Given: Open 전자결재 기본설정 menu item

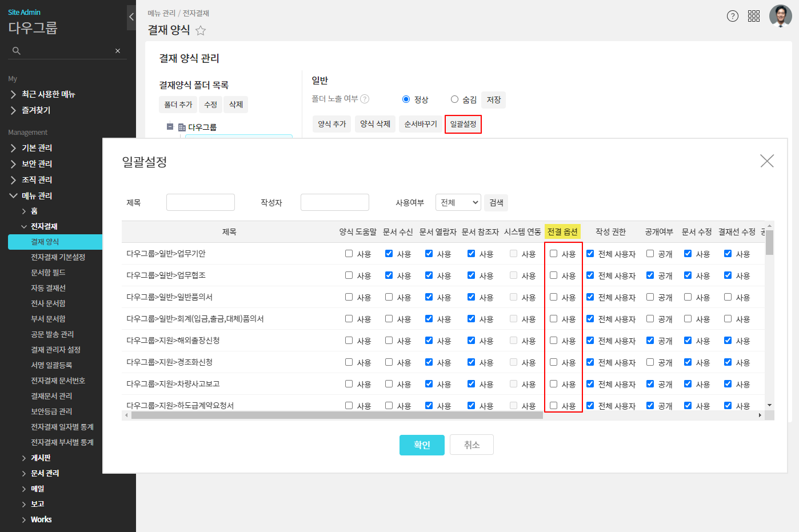Looking at the screenshot, I should [x=58, y=257].
